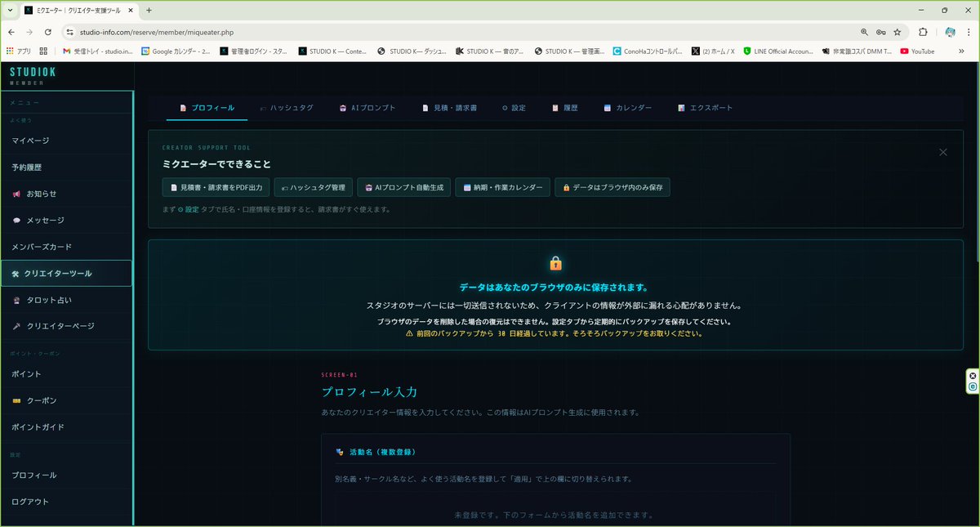
Task: Open the 非常識コスパ DMM bookmark
Action: (857, 51)
